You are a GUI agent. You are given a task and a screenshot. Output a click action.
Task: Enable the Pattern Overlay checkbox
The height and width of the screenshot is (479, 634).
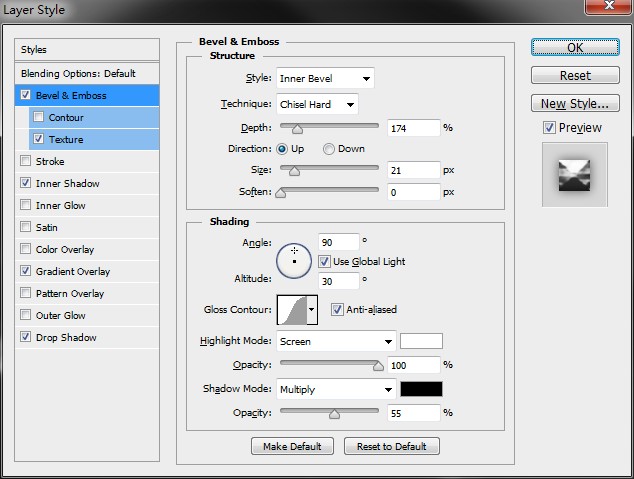point(25,292)
